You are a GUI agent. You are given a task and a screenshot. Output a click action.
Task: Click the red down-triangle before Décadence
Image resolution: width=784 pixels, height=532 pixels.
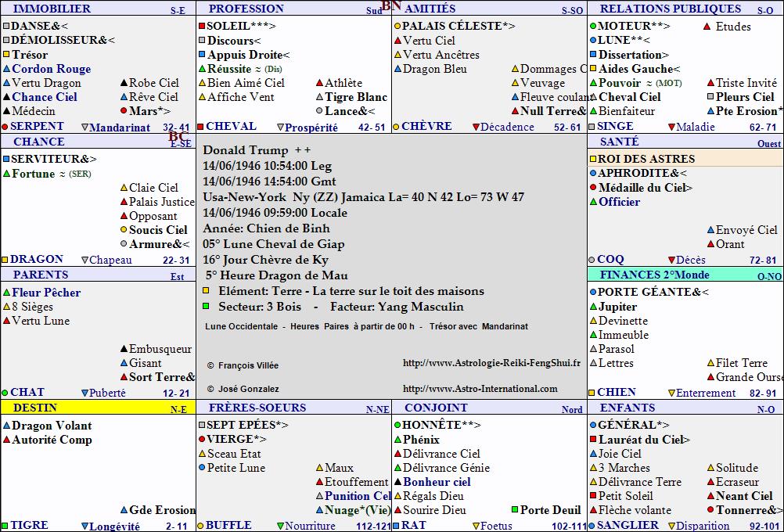click(476, 128)
